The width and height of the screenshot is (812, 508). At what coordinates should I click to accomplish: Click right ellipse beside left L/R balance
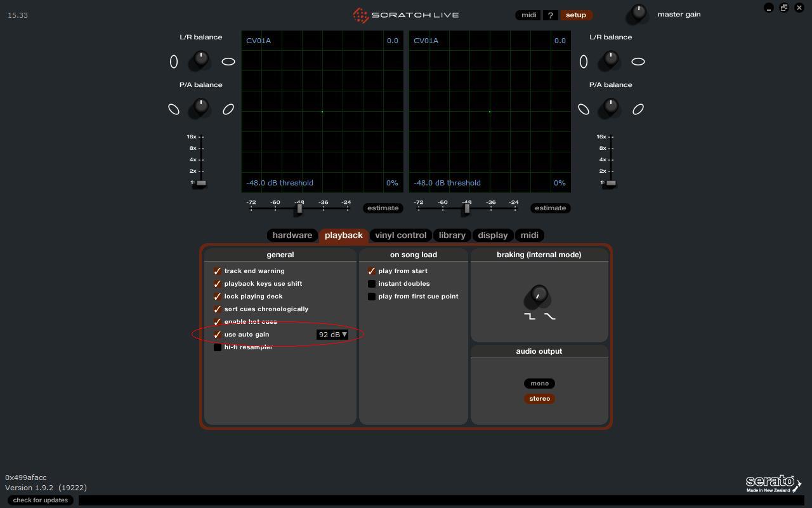point(228,62)
